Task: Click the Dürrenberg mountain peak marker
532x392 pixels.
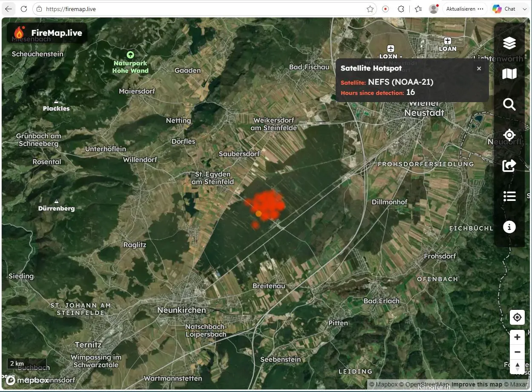Action: click(56, 201)
